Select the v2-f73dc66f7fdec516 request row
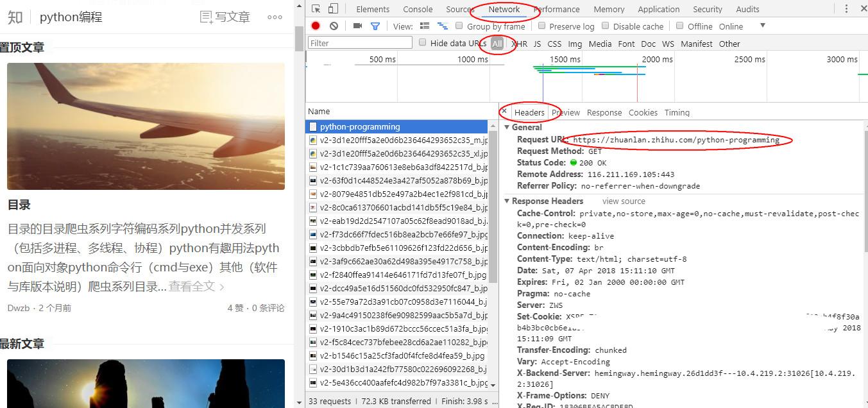The image size is (868, 408). coord(397,234)
